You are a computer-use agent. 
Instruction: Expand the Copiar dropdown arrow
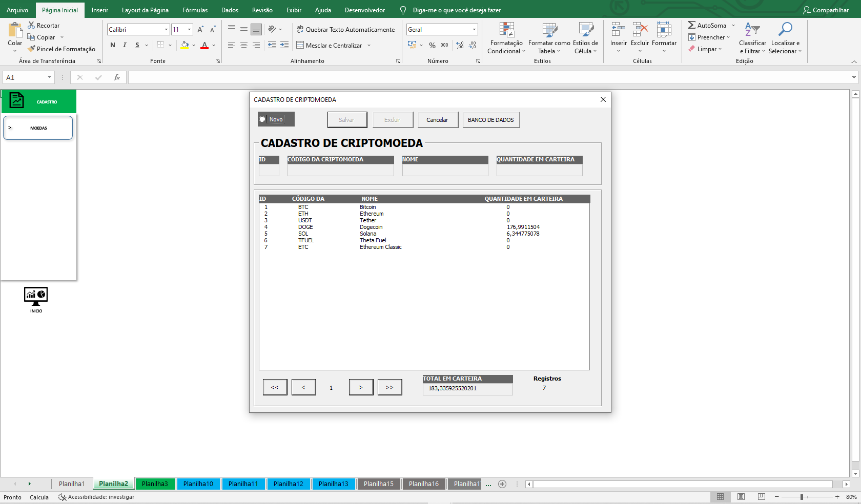point(62,37)
